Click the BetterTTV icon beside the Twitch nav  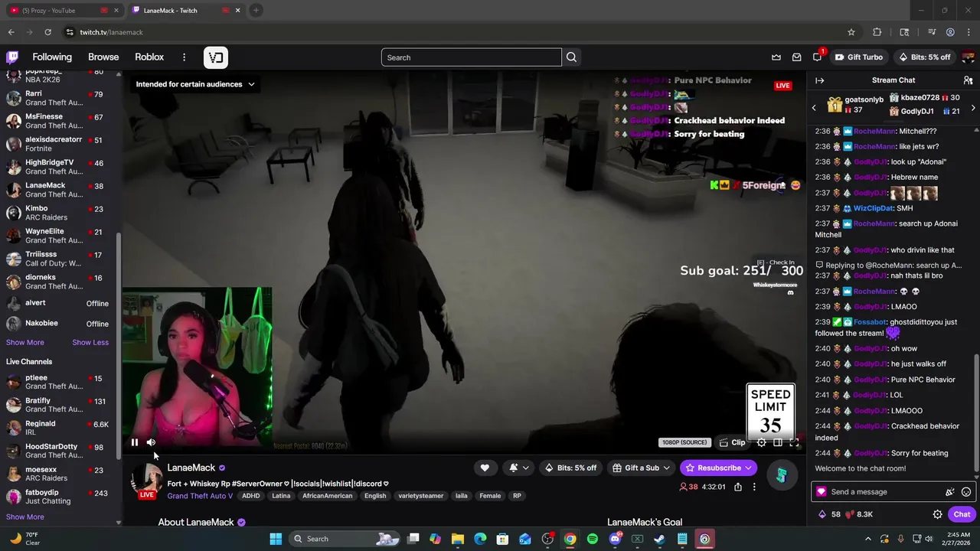point(216,57)
